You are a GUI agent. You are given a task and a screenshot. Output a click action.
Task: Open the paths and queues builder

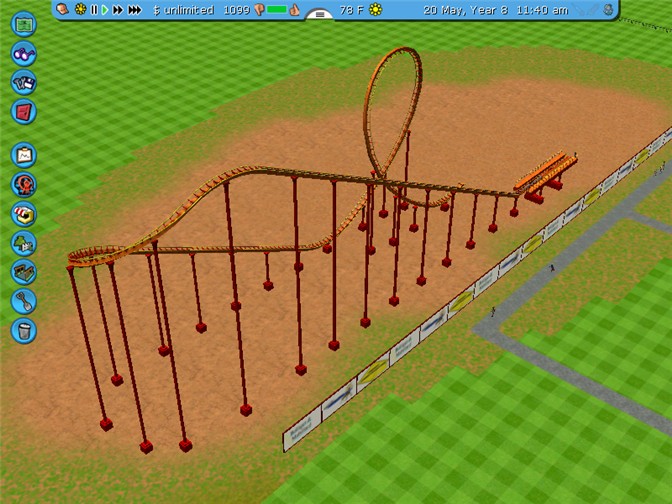(x=24, y=272)
